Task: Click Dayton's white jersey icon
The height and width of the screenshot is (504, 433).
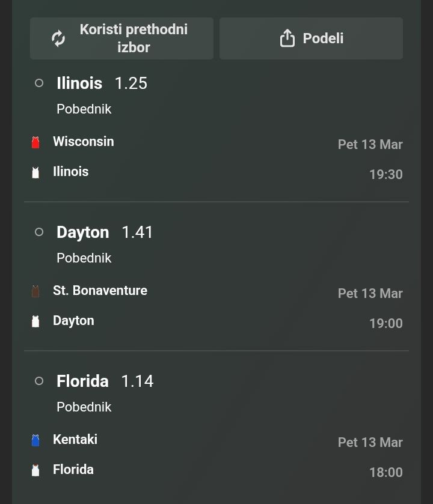Action: click(x=35, y=321)
